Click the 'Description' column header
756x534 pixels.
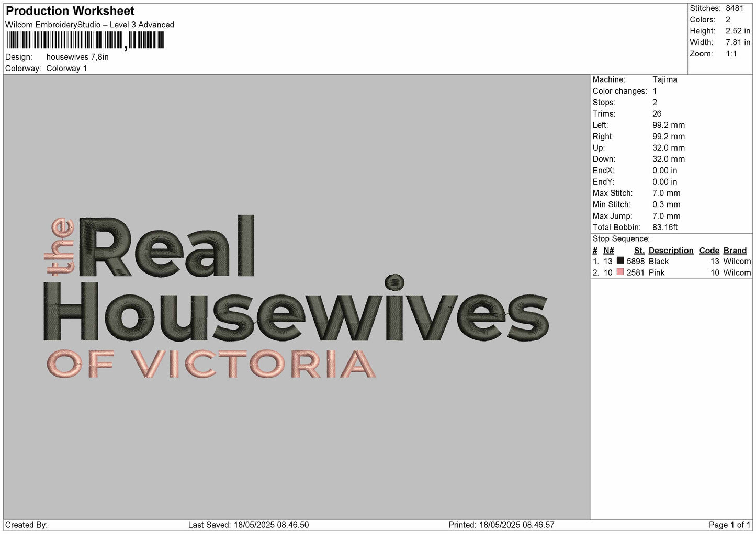[x=671, y=251]
